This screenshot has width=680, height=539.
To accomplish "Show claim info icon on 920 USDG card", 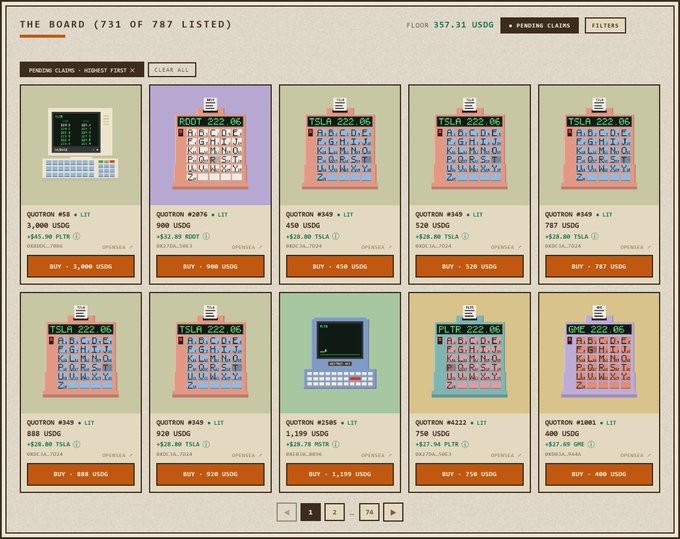I will point(206,444).
